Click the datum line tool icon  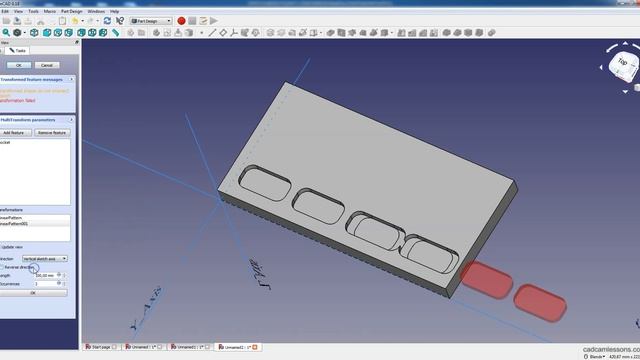(x=212, y=33)
